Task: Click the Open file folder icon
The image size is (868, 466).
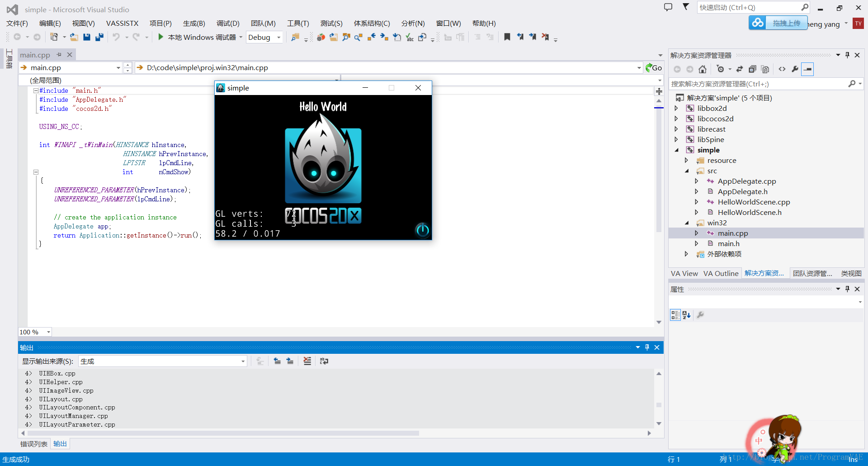Action: [74, 37]
